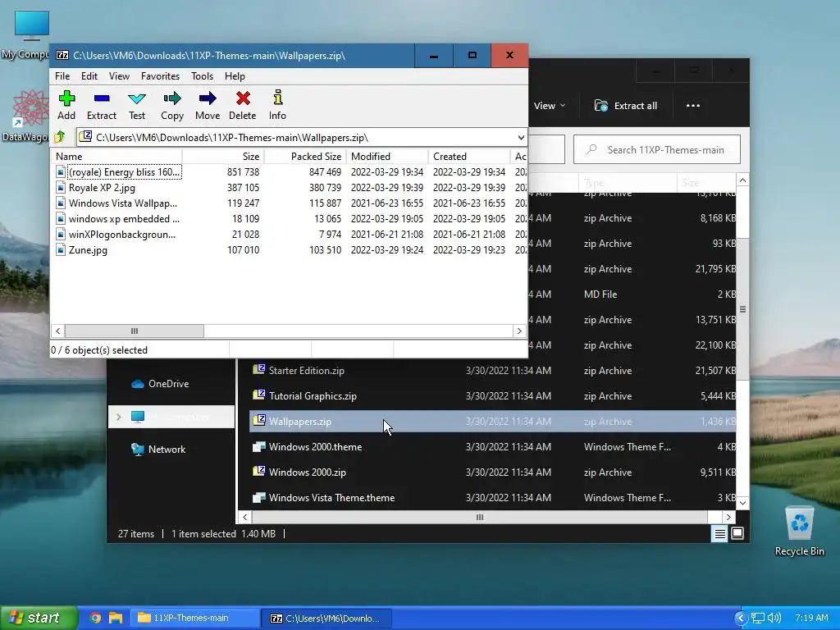The height and width of the screenshot is (630, 840).
Task: Switch to the 7-Zip taskbar button
Action: pyautogui.click(x=326, y=618)
